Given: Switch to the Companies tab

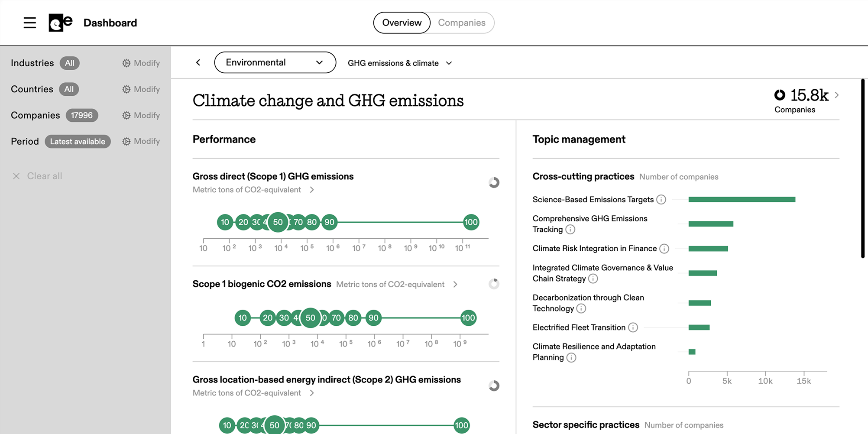Looking at the screenshot, I should click(x=462, y=23).
